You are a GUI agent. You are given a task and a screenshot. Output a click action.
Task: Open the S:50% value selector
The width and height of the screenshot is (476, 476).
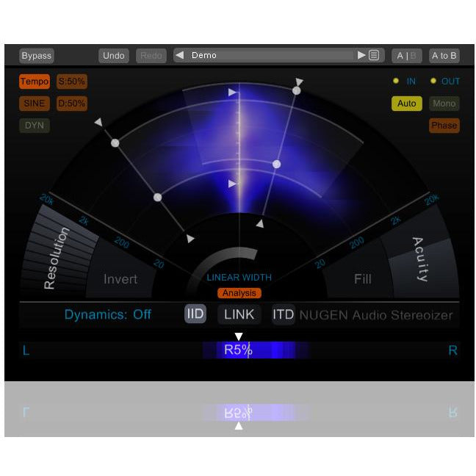(72, 82)
